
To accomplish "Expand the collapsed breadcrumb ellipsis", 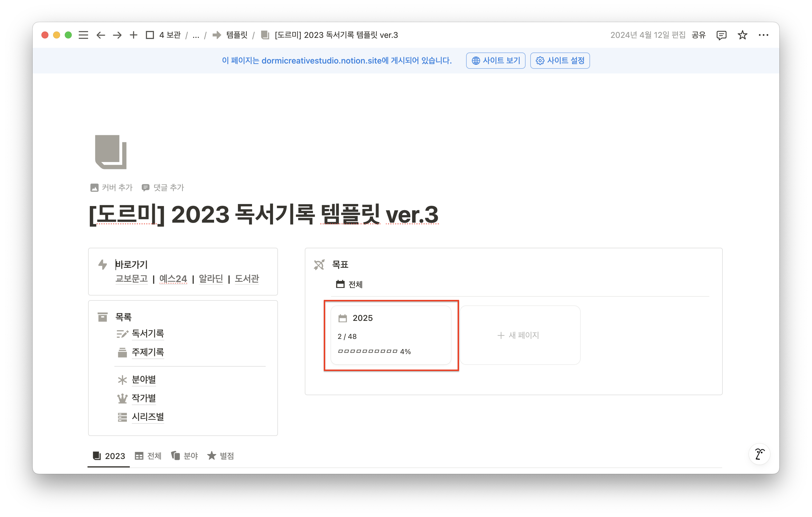I will tap(196, 35).
